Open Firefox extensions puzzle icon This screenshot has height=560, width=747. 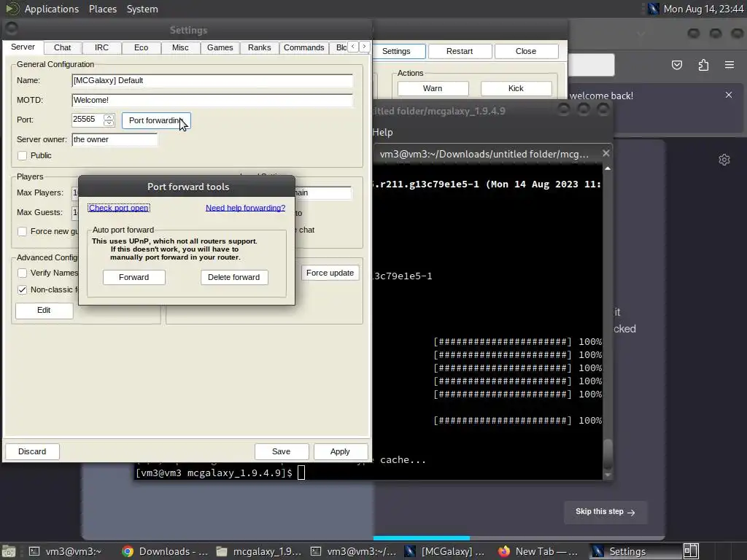pos(703,65)
